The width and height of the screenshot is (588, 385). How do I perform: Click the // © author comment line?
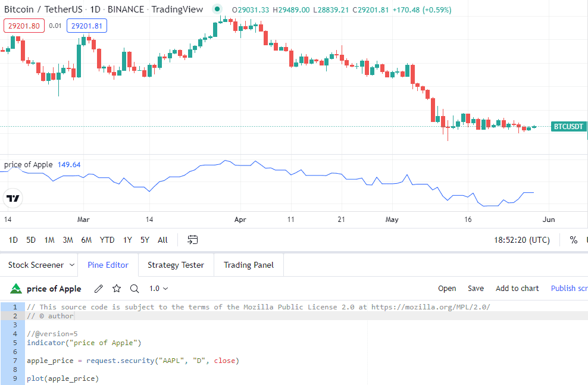[50, 316]
